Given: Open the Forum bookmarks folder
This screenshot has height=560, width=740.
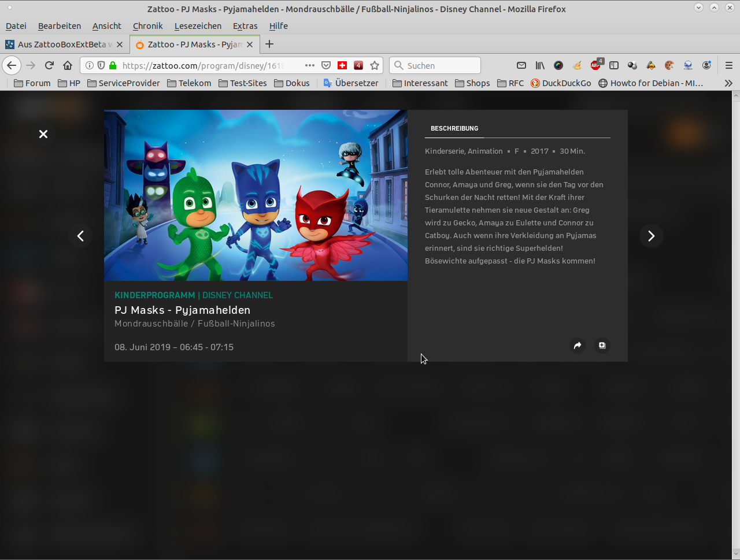Looking at the screenshot, I should coord(32,83).
